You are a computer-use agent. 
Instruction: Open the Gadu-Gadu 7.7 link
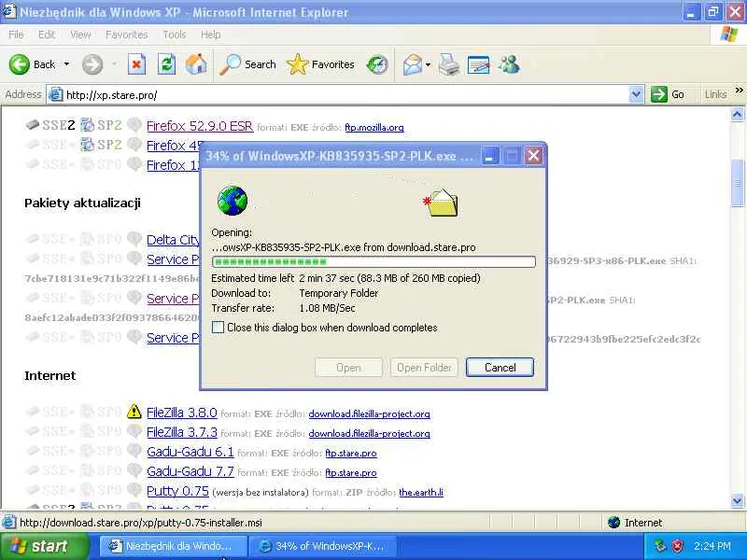190,471
